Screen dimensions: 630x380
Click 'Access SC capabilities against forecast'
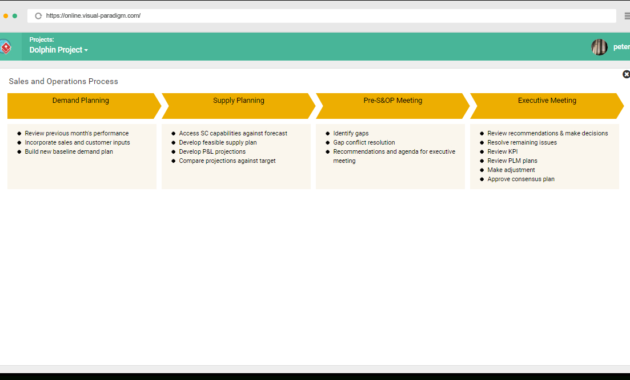[233, 133]
